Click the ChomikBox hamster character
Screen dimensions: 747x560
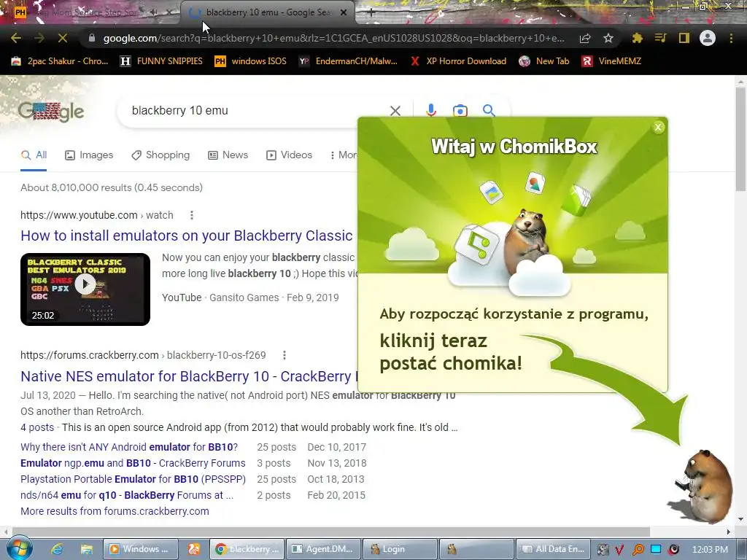point(704,486)
